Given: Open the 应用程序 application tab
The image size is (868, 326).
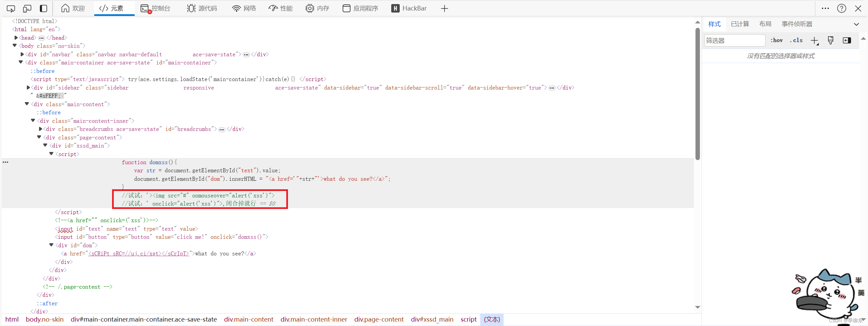Looking at the screenshot, I should [360, 8].
